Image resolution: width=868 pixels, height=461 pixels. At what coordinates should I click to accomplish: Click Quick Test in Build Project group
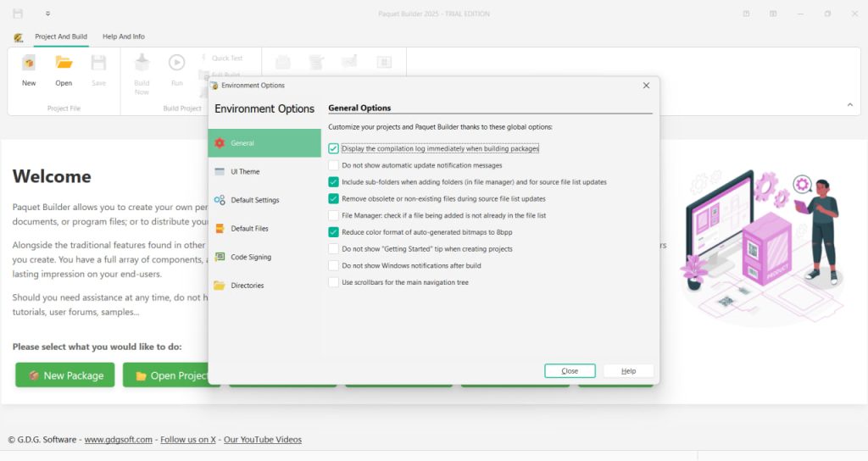point(222,58)
